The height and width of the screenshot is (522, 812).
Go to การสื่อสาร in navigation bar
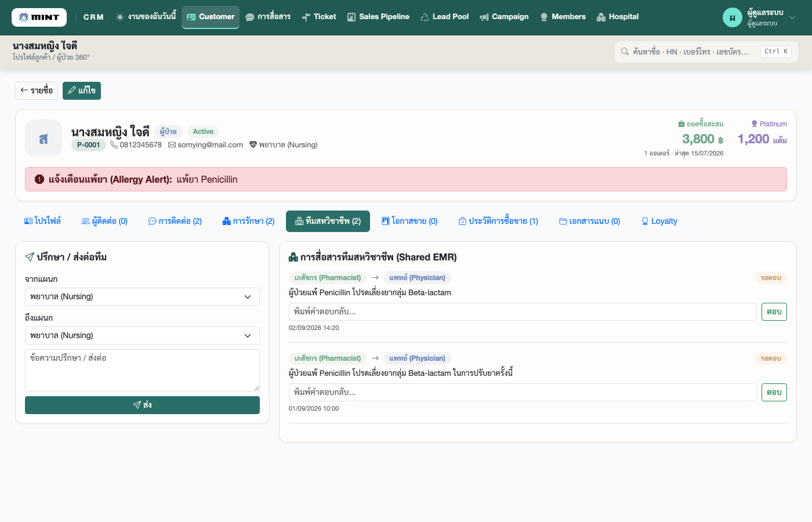click(x=268, y=17)
